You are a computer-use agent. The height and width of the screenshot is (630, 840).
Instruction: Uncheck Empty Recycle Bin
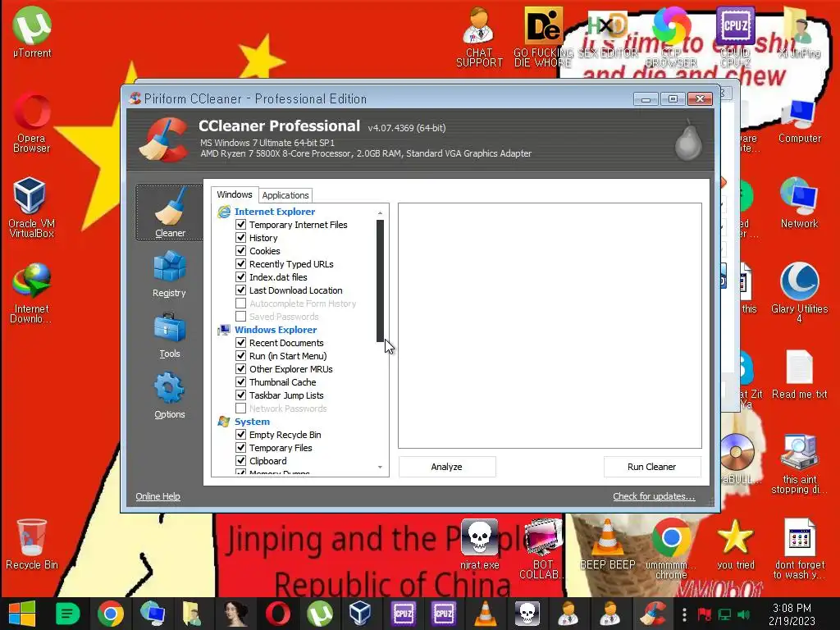click(241, 435)
